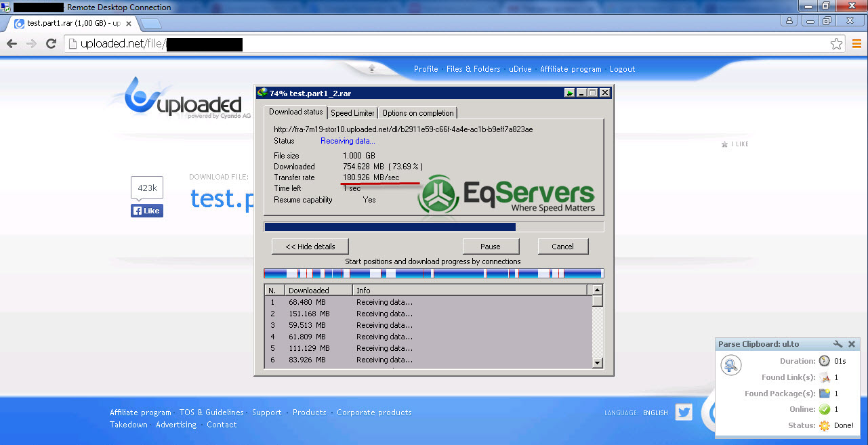Open the Options on completion tab
868x445 pixels.
pyautogui.click(x=418, y=113)
